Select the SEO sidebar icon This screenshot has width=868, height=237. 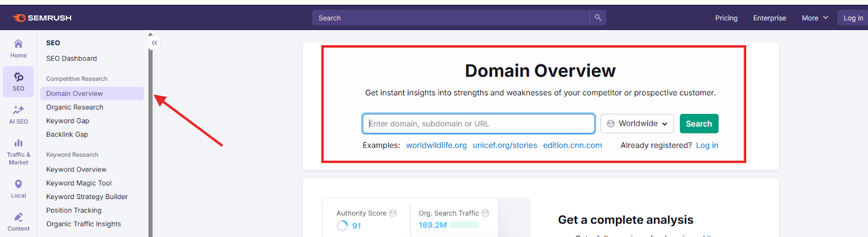point(18,81)
